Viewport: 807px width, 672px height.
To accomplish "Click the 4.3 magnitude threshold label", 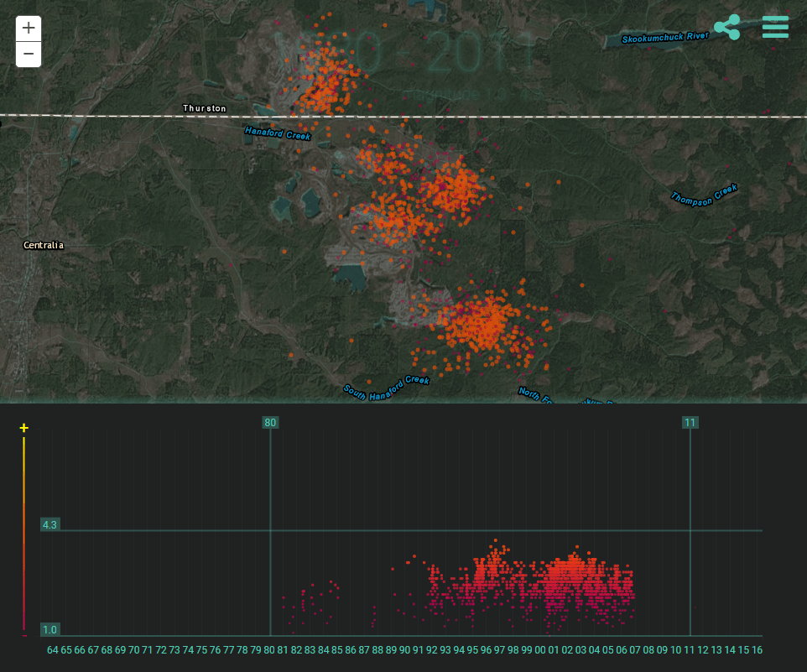I will coord(49,525).
